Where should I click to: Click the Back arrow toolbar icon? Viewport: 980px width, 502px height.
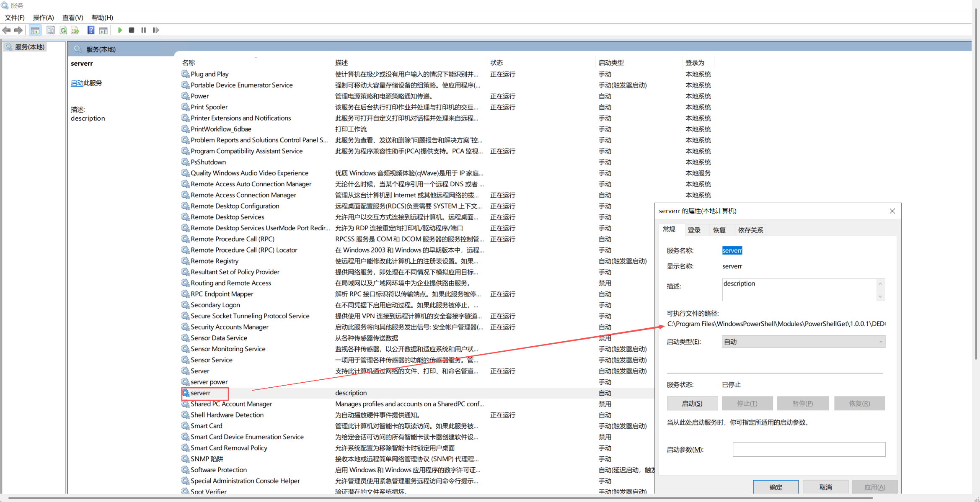6,30
